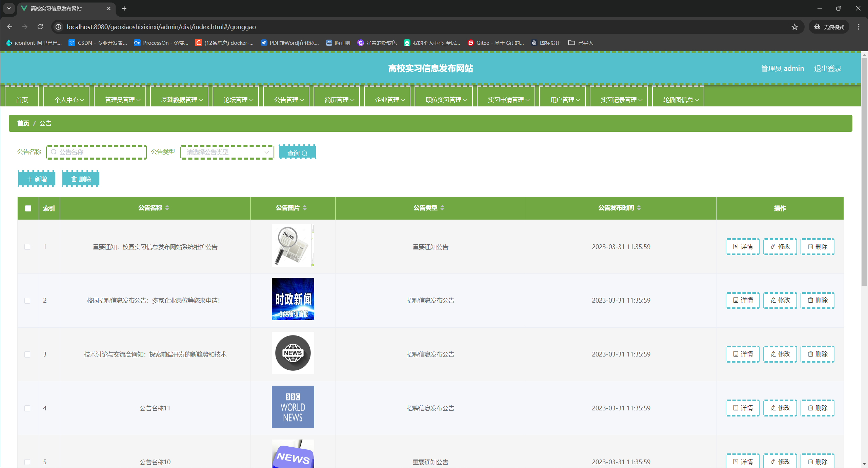868x468 pixels.
Task: Sort by 公告发布时间 column arrows
Action: (639, 208)
